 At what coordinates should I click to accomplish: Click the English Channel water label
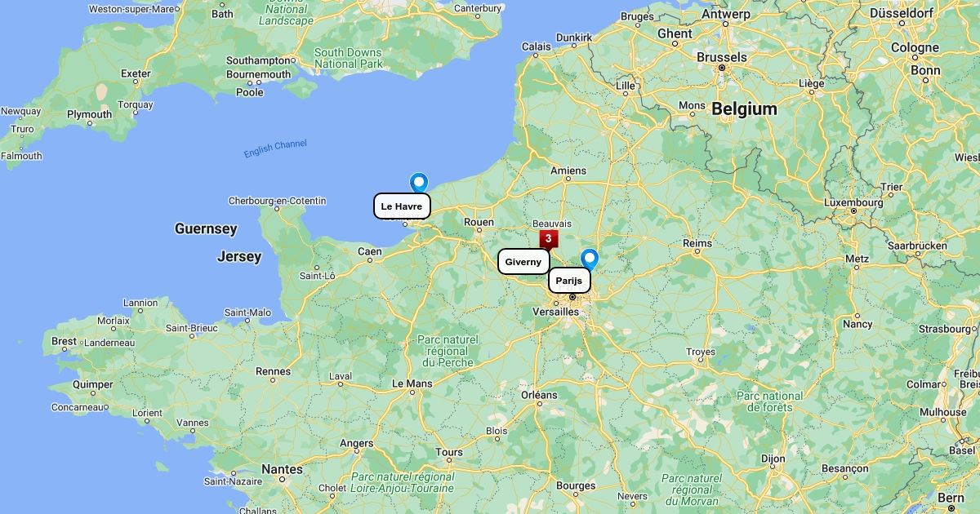pyautogui.click(x=275, y=148)
